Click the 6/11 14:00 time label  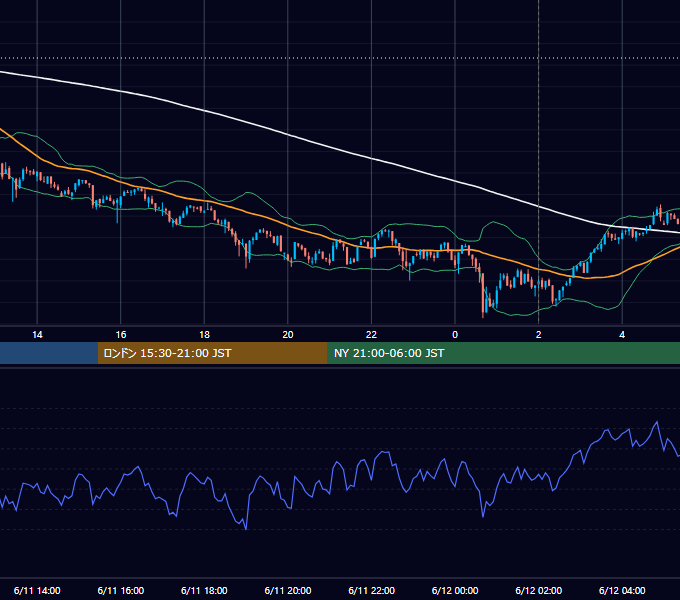(x=37, y=590)
